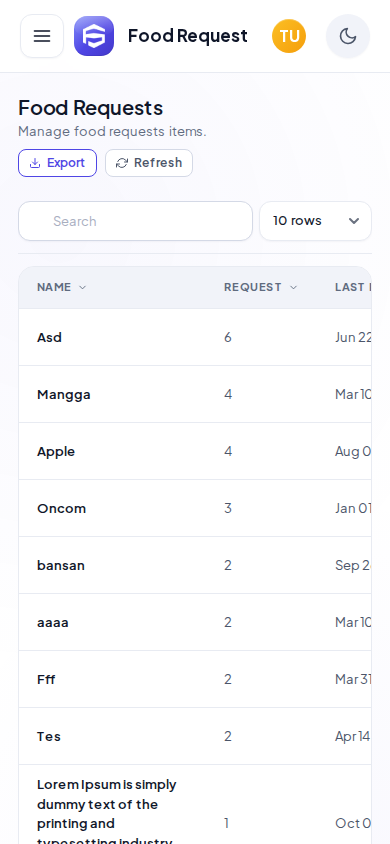390x844 pixels.
Task: Toggle dark mode with moon icon
Action: [x=348, y=36]
